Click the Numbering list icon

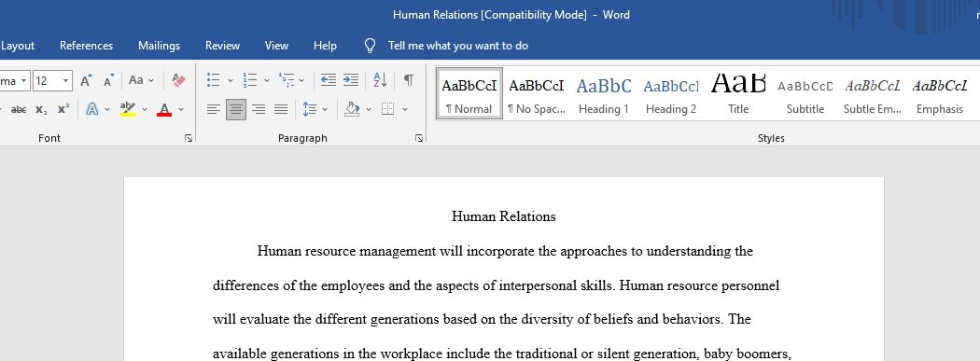pos(250,80)
